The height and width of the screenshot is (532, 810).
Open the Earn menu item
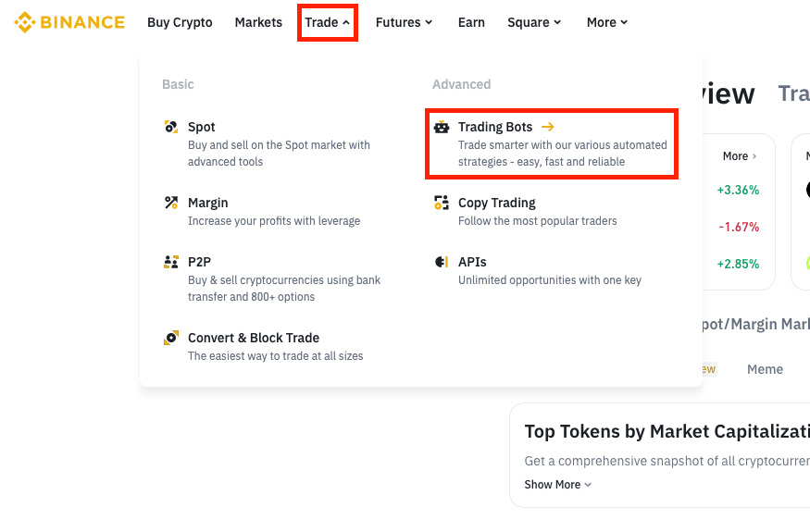[x=471, y=22]
